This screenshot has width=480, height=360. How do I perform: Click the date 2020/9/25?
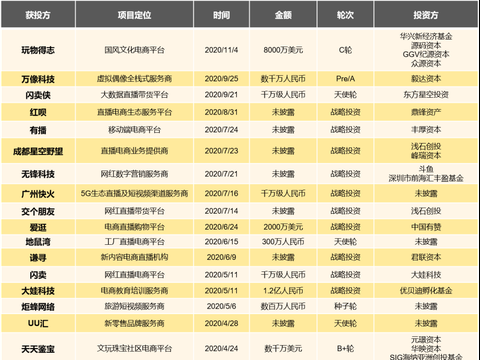pos(221,79)
